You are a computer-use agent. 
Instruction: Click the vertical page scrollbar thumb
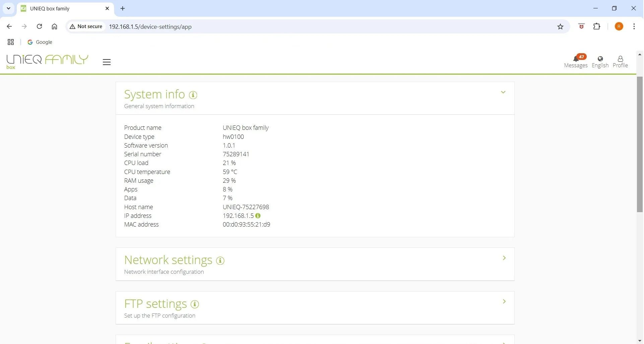pos(640,145)
